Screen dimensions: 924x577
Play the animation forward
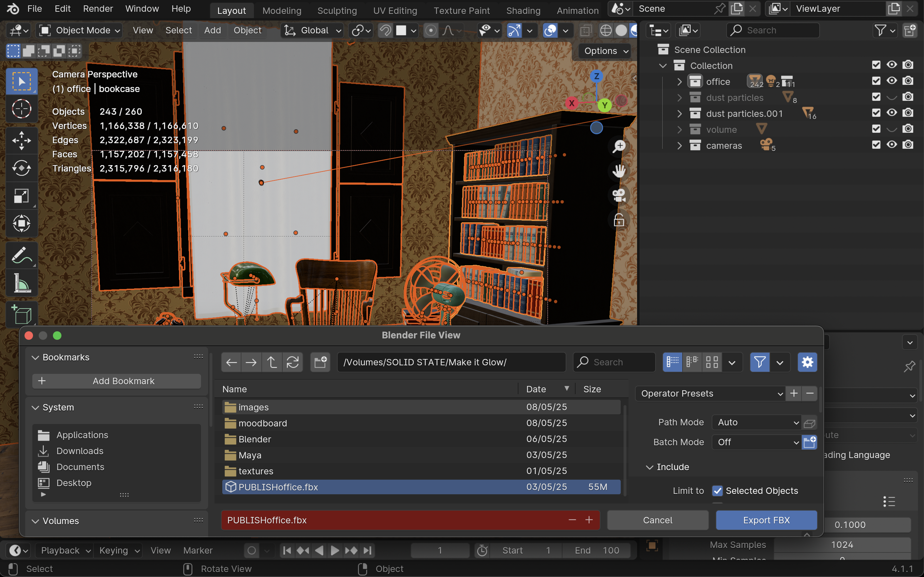[x=335, y=550]
